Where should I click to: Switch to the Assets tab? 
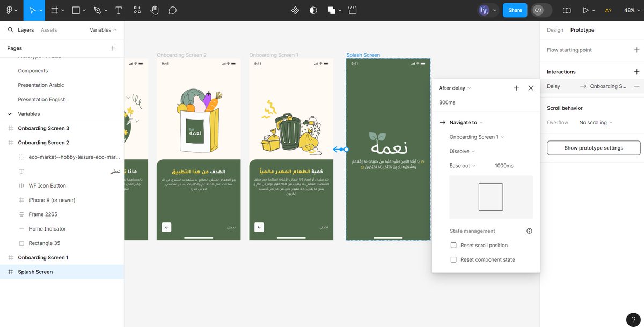[x=49, y=30]
